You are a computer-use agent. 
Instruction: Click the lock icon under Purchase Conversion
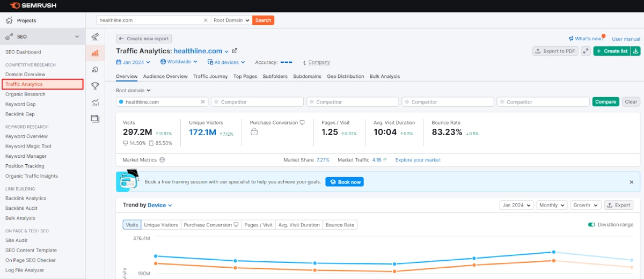coord(254,132)
